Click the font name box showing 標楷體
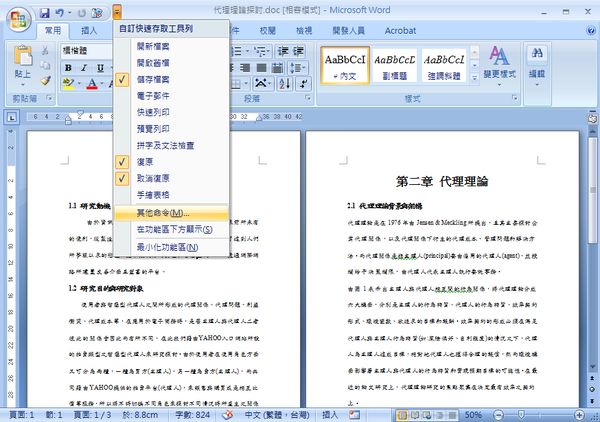 (87, 51)
